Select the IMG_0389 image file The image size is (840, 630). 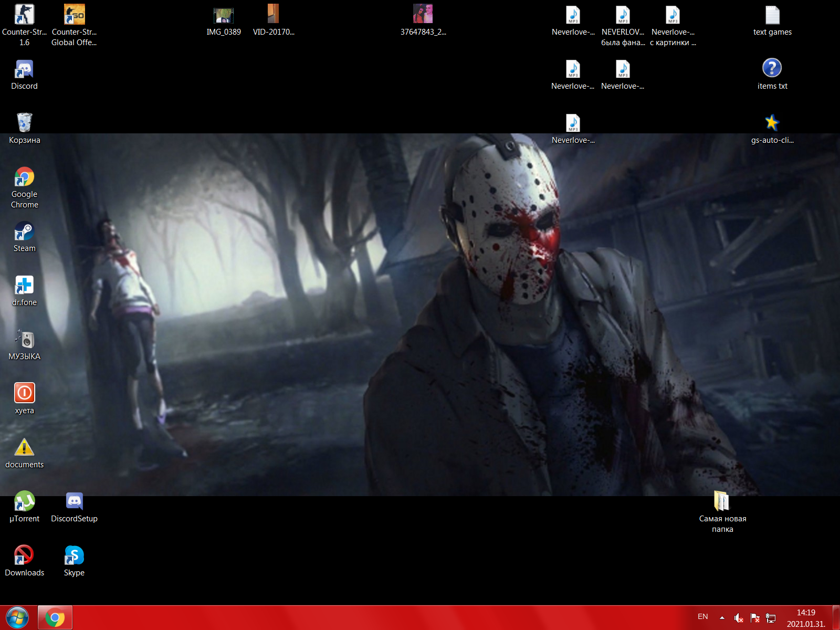click(x=224, y=21)
